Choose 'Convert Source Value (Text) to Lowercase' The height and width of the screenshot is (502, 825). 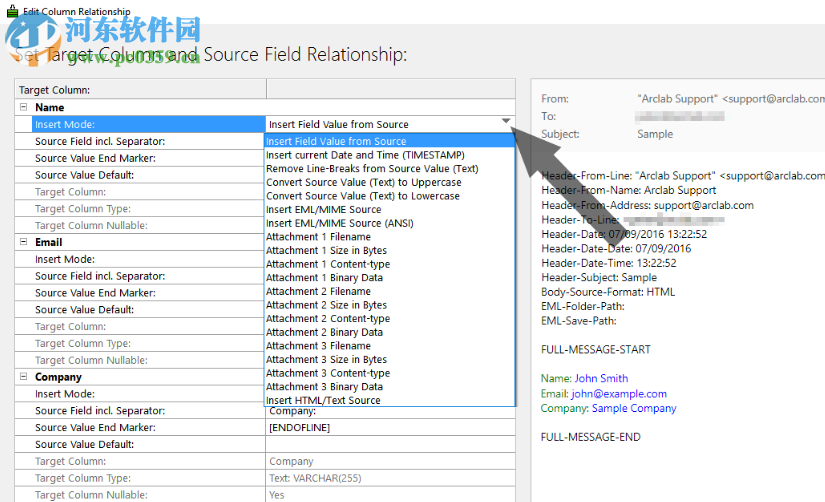coord(389,196)
